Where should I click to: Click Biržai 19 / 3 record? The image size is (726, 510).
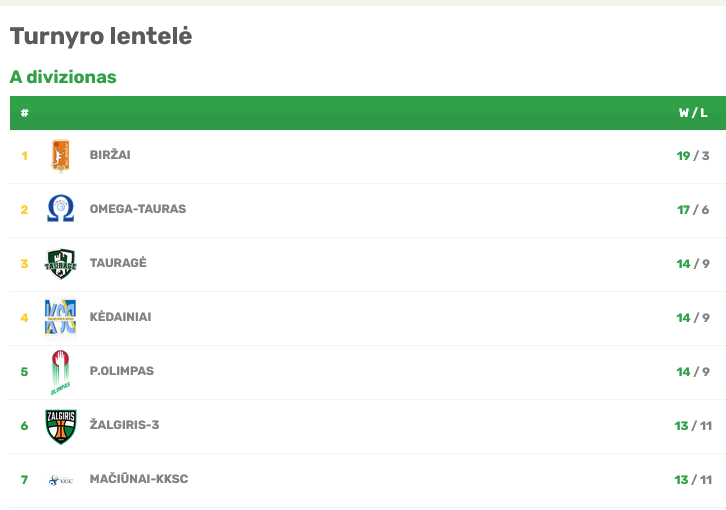(x=693, y=156)
